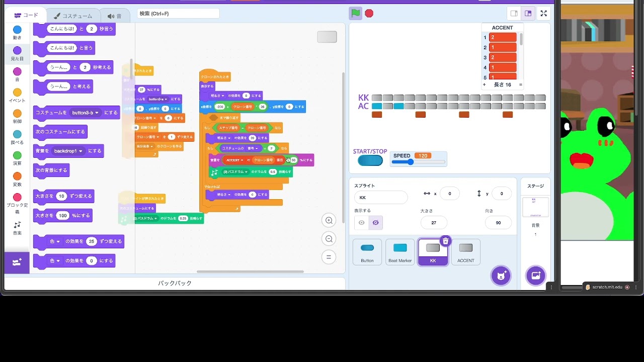Screen dimensions: 644x362
Task: Zoom in the code workspace
Action: (x=329, y=220)
